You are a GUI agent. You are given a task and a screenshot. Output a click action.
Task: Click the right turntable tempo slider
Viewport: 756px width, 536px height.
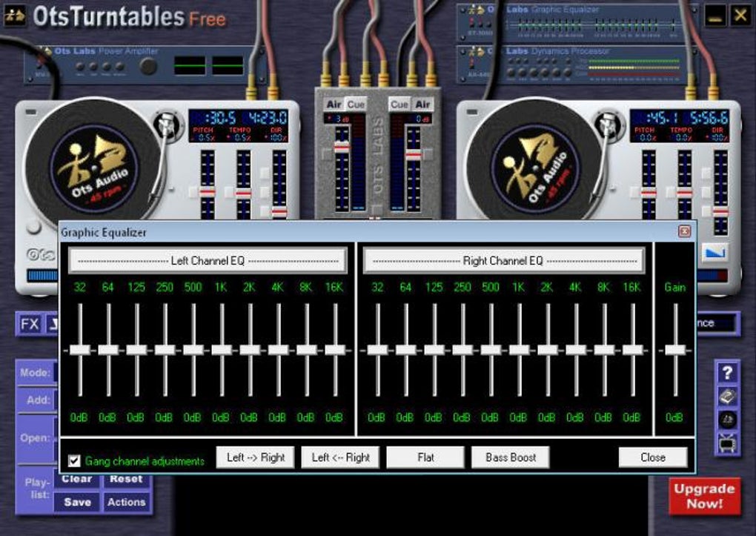coord(685,193)
